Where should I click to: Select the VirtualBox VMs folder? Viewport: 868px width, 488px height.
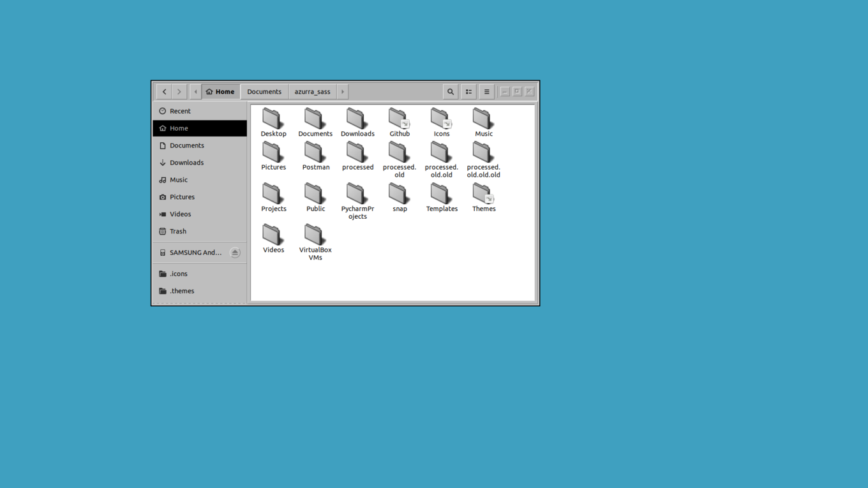[315, 242]
